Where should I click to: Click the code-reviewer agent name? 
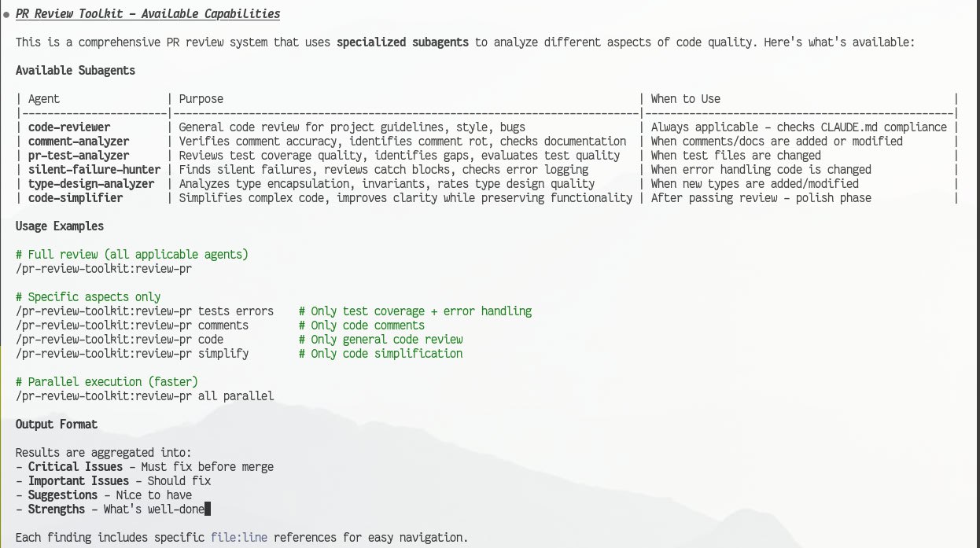coord(69,127)
